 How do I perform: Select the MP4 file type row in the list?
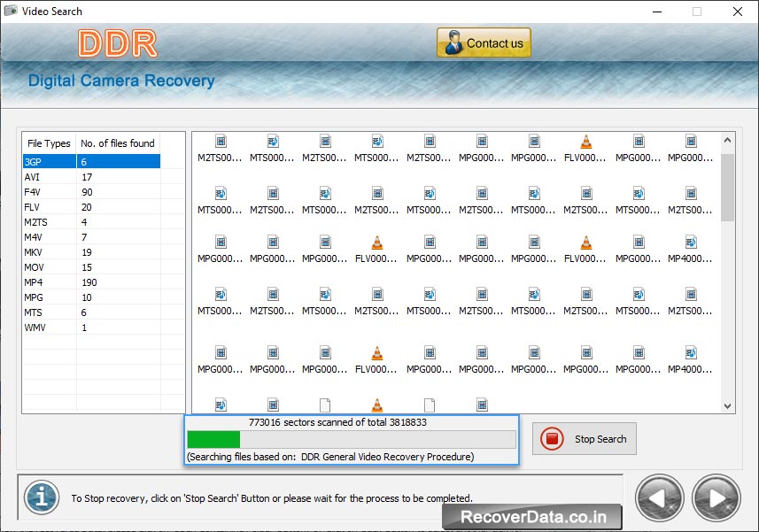pos(91,282)
